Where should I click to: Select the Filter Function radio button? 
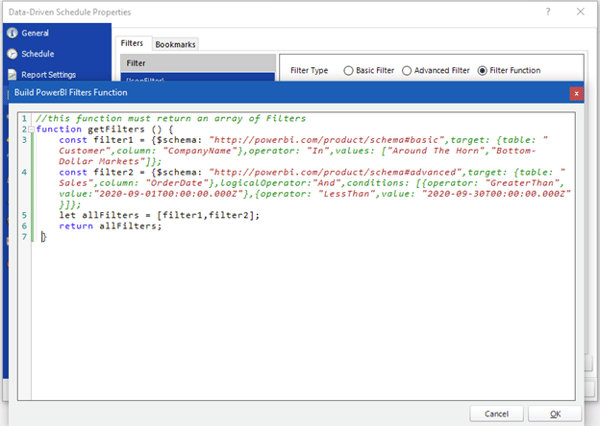pos(509,70)
